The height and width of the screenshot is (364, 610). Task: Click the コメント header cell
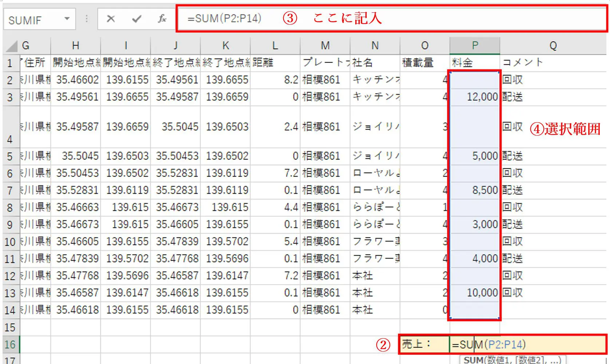point(553,63)
